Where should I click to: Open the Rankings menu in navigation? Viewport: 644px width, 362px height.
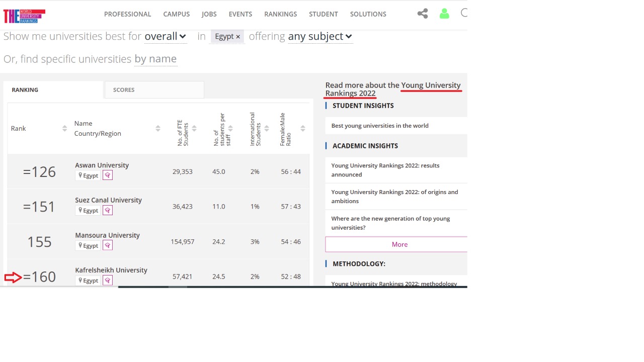(280, 14)
